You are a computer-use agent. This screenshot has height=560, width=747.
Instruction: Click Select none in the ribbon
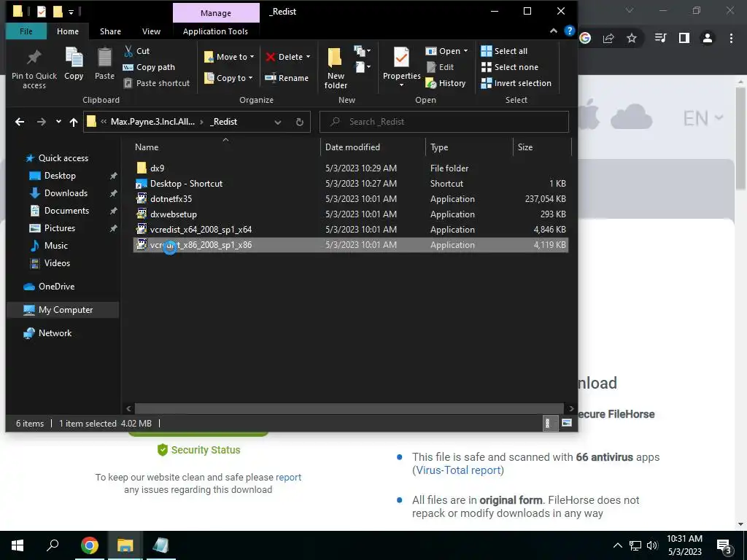(x=509, y=67)
